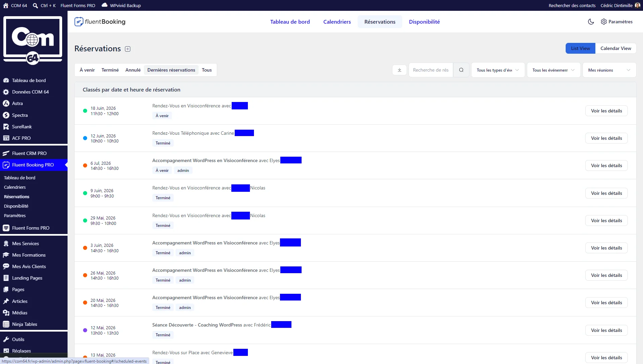Open the Tableau de bord top navigation tab
Viewport: 643px width, 364px height.
pos(290,22)
